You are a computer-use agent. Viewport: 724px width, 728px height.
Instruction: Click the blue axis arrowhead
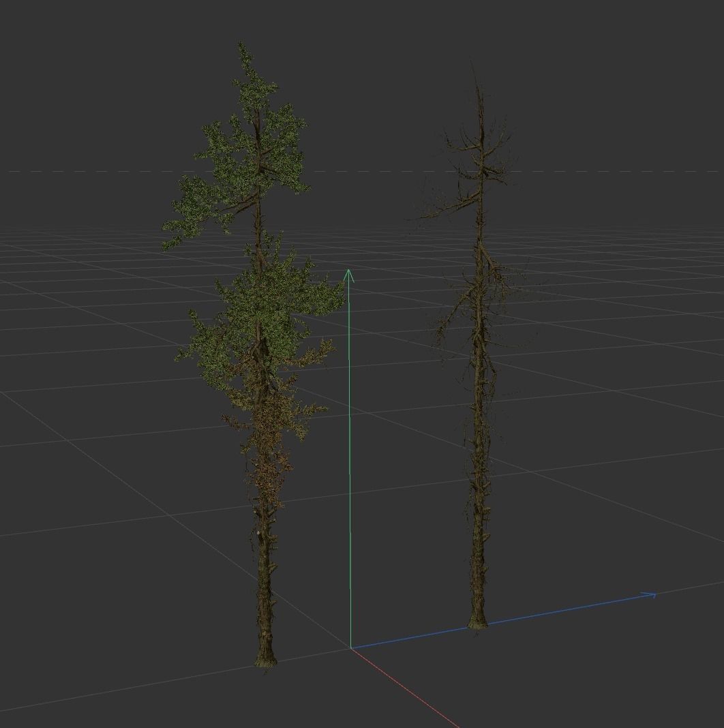coord(648,595)
